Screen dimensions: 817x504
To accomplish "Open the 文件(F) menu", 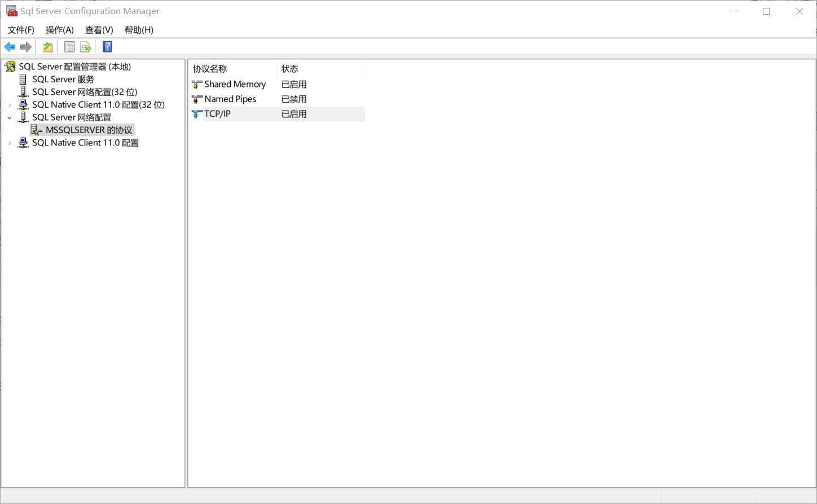I will (21, 30).
